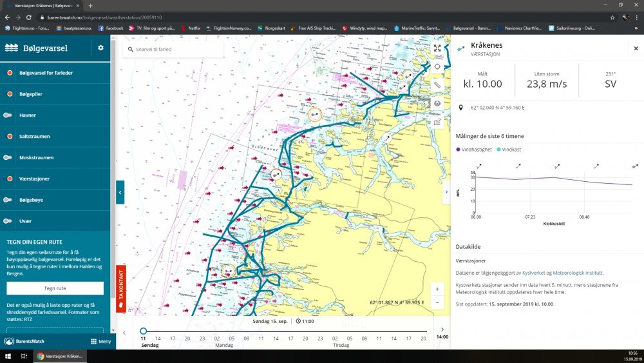Image resolution: width=644 pixels, height=363 pixels.
Task: Enable Uvær layer switch
Action: 7,221
